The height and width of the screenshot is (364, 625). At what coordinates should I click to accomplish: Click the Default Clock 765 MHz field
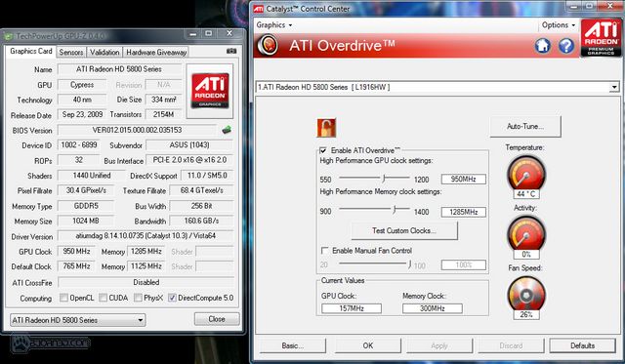(x=76, y=266)
